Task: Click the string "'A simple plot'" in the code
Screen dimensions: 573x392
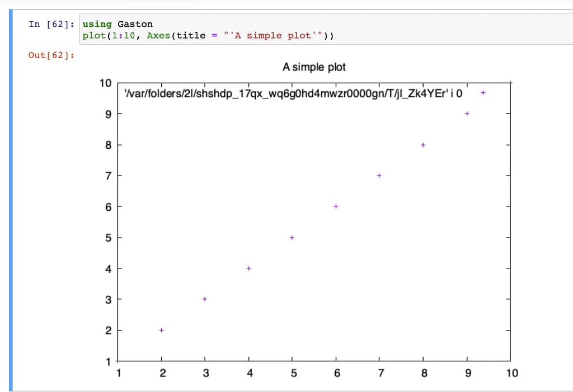Action: tap(273, 36)
